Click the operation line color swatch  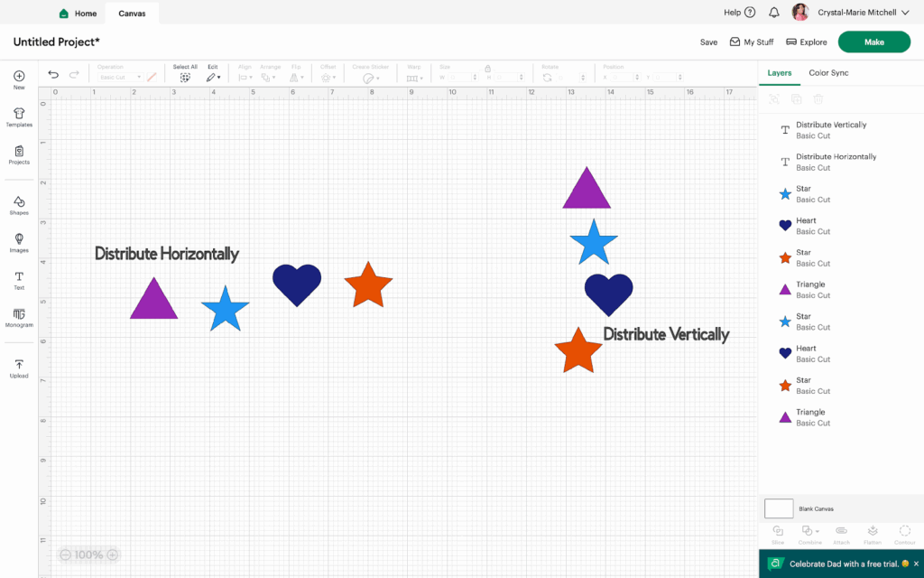[152, 78]
